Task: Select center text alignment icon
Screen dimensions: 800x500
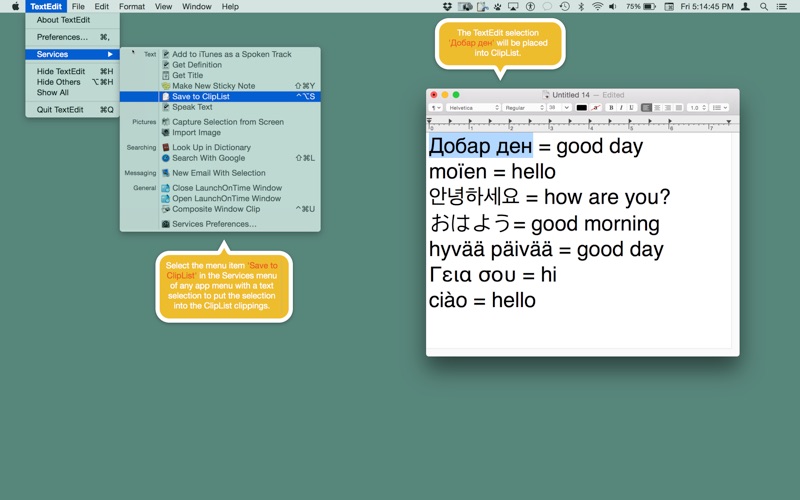Action: click(x=657, y=108)
